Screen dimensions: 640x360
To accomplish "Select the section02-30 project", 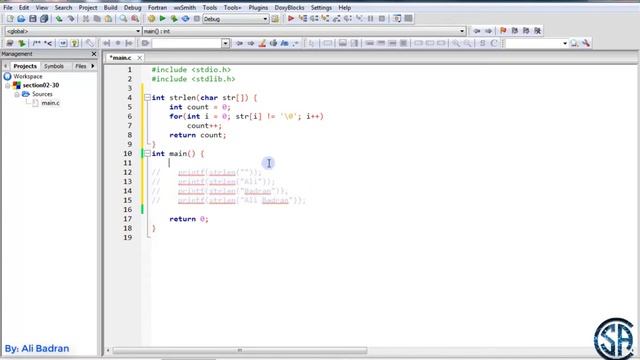I will tap(41, 85).
